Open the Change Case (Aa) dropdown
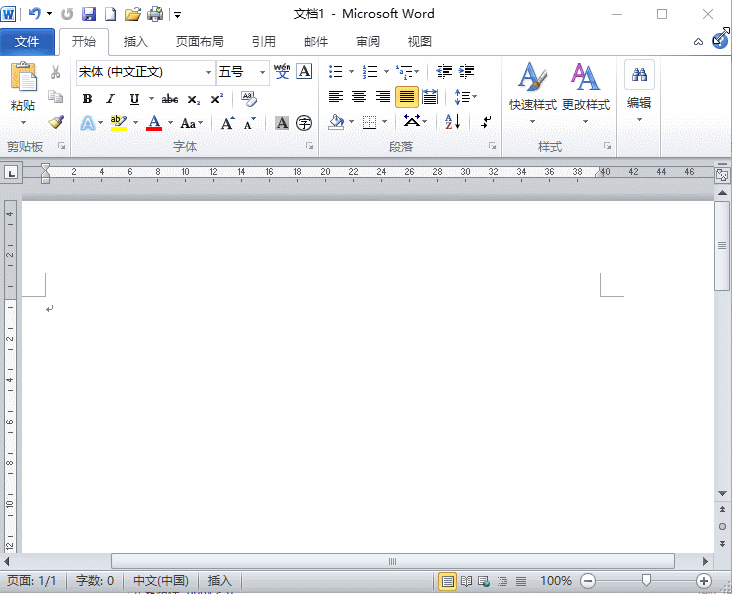Viewport: 732px width, 594px height. [192, 123]
